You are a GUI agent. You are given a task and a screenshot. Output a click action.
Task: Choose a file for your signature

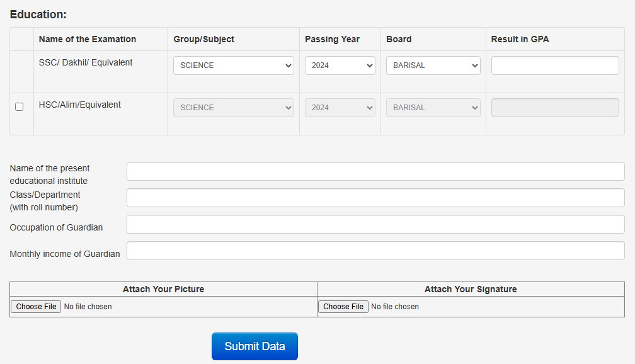343,307
